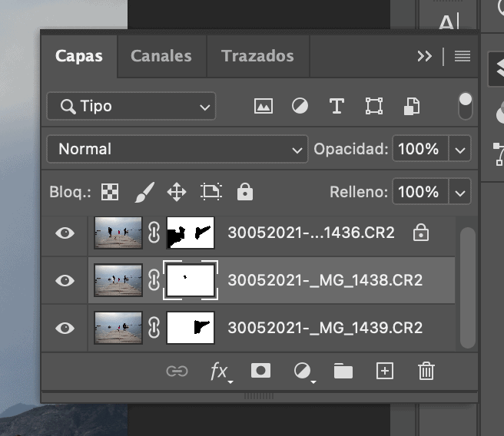Add layer style fx button
504x436 pixels.
point(221,372)
